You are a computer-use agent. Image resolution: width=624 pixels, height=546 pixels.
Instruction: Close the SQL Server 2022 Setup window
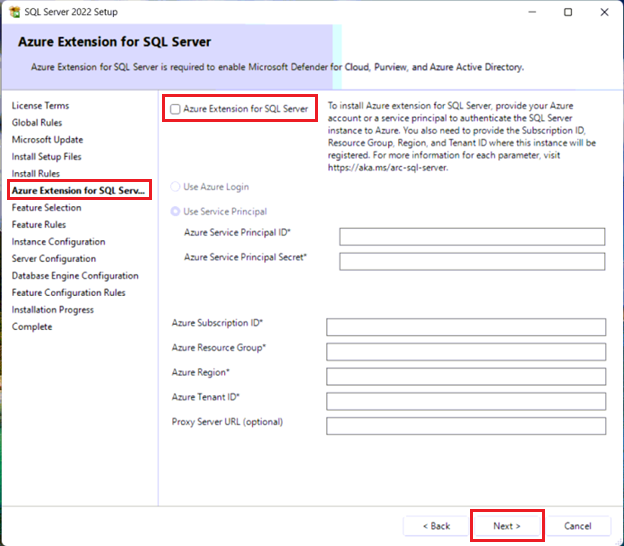click(604, 12)
